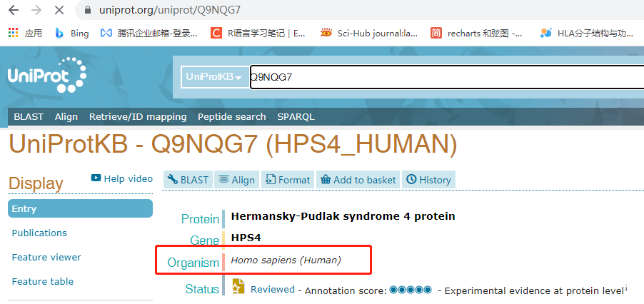The width and height of the screenshot is (644, 304).
Task: Open Retrieve/ID mapping menu item
Action: pos(138,116)
